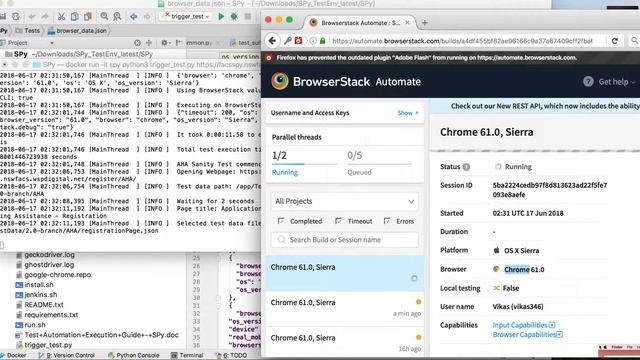Show Username and Access Keys
Screen dimensions: 640x360
pos(408,113)
